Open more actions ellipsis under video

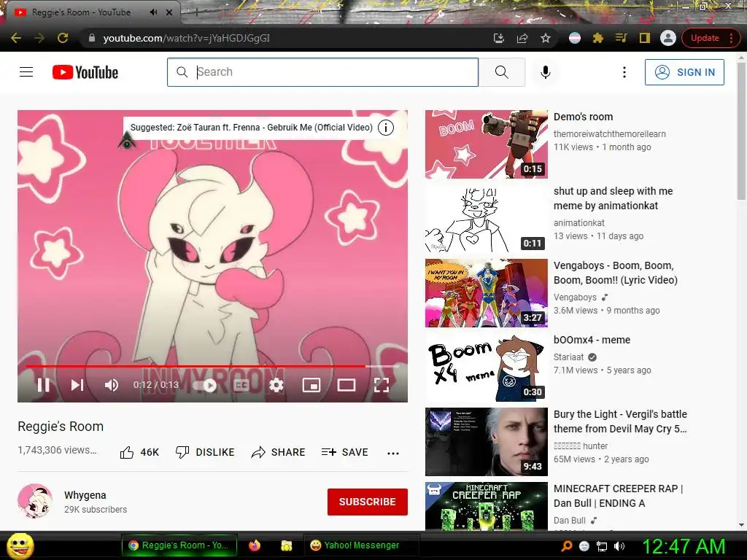pyautogui.click(x=393, y=453)
